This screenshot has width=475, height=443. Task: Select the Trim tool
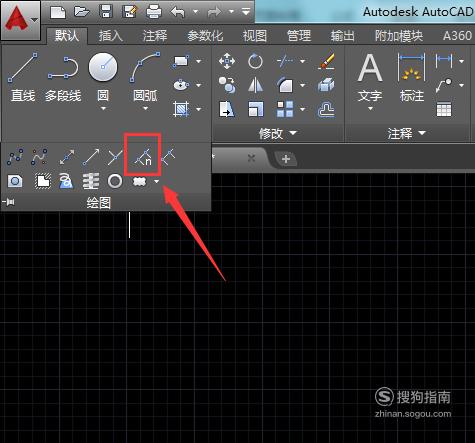click(285, 61)
